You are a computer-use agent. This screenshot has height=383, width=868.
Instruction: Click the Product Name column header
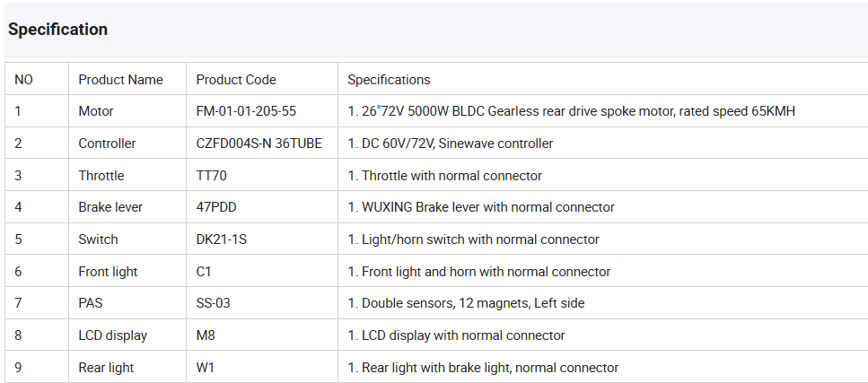(120, 80)
